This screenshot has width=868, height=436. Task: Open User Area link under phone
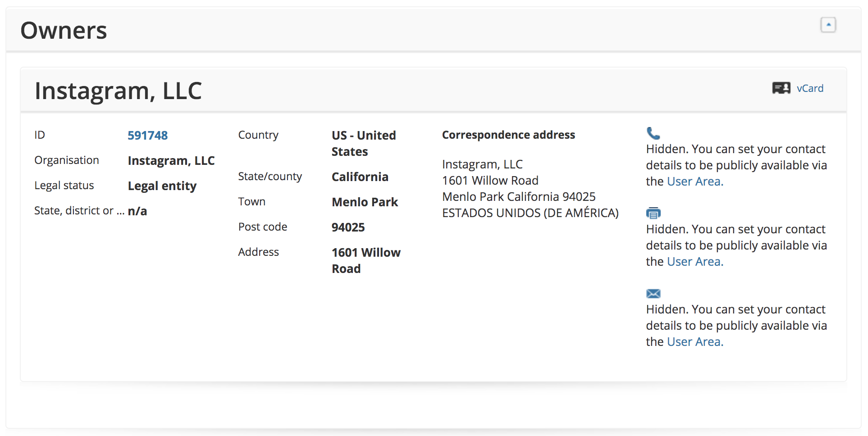point(695,182)
